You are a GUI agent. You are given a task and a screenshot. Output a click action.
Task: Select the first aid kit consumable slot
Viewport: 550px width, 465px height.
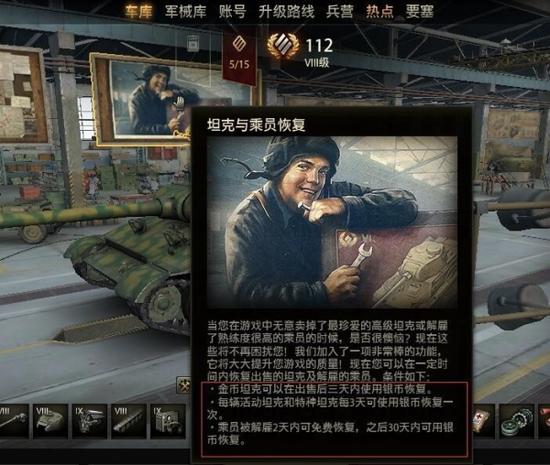click(484, 421)
